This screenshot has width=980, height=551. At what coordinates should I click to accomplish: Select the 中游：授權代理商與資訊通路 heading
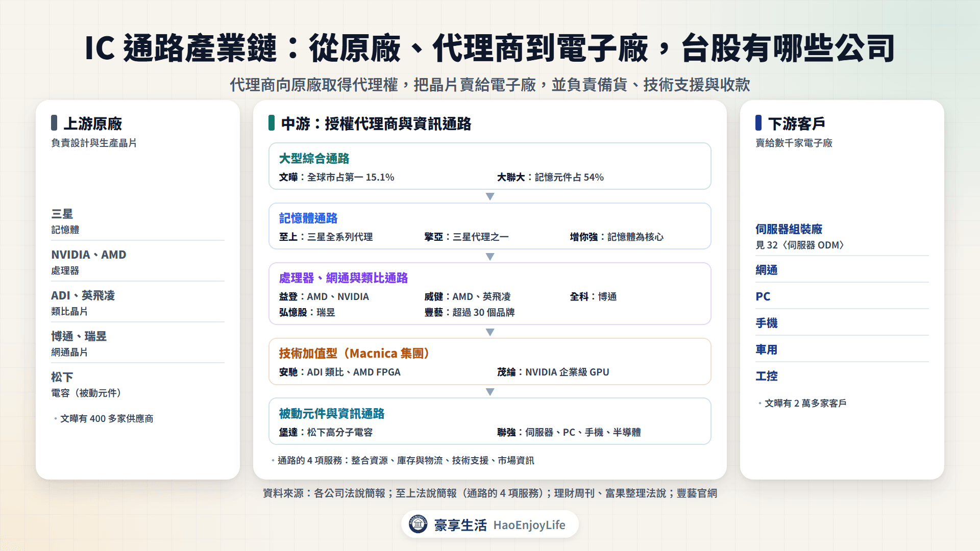coord(376,123)
